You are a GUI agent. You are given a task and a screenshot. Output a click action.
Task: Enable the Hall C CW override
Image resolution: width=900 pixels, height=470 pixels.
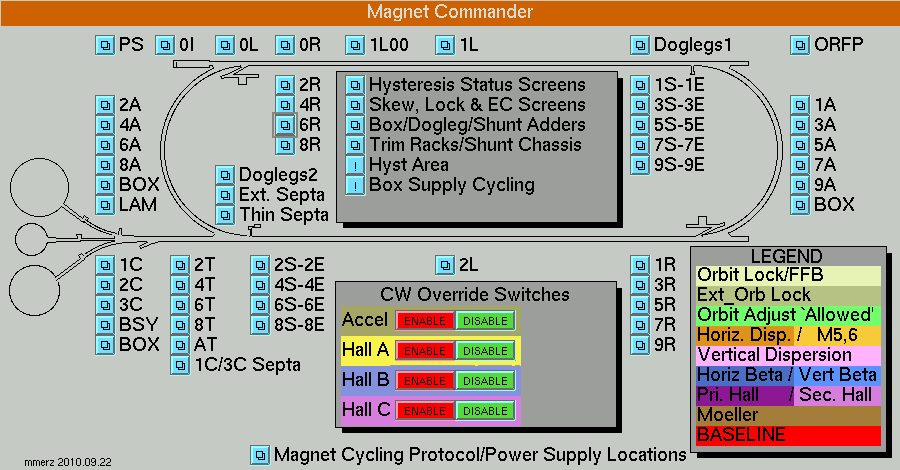click(x=425, y=411)
